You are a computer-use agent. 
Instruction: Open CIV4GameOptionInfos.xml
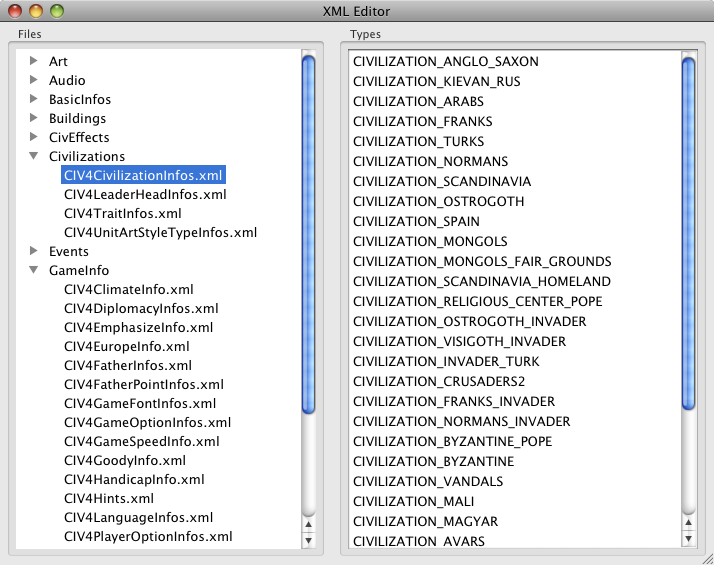click(148, 422)
